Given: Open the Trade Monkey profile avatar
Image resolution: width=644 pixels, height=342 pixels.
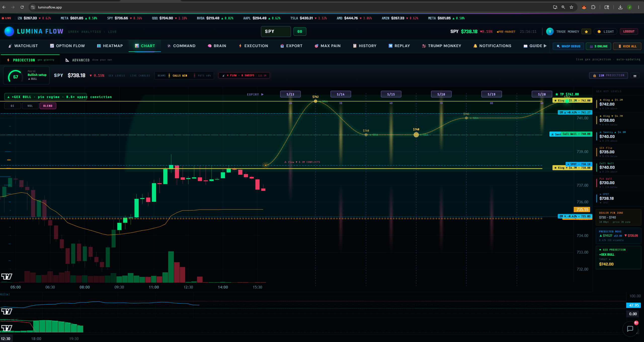Looking at the screenshot, I should tap(550, 31).
